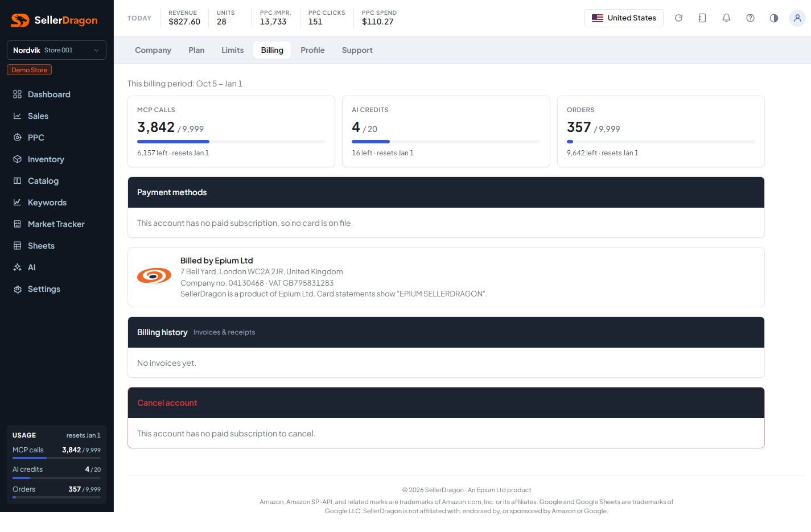
Task: Click the Demo Store badge
Action: 29,70
